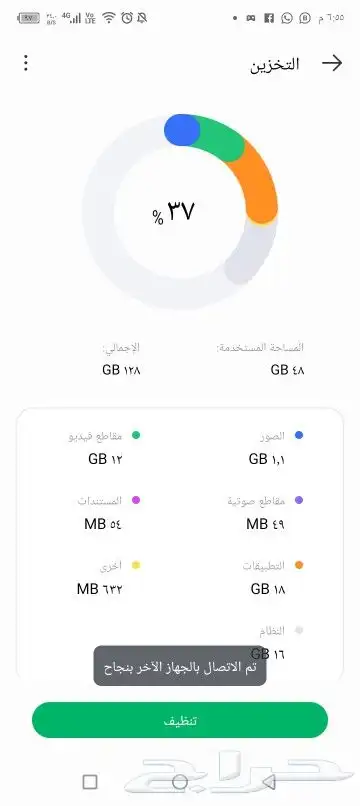
Task: Tap the 37% usage indicator in ring
Action: [x=174, y=212]
